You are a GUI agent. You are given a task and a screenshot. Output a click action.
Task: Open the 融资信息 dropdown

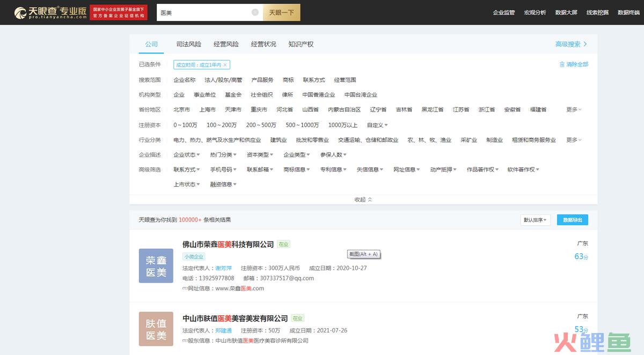pos(223,184)
